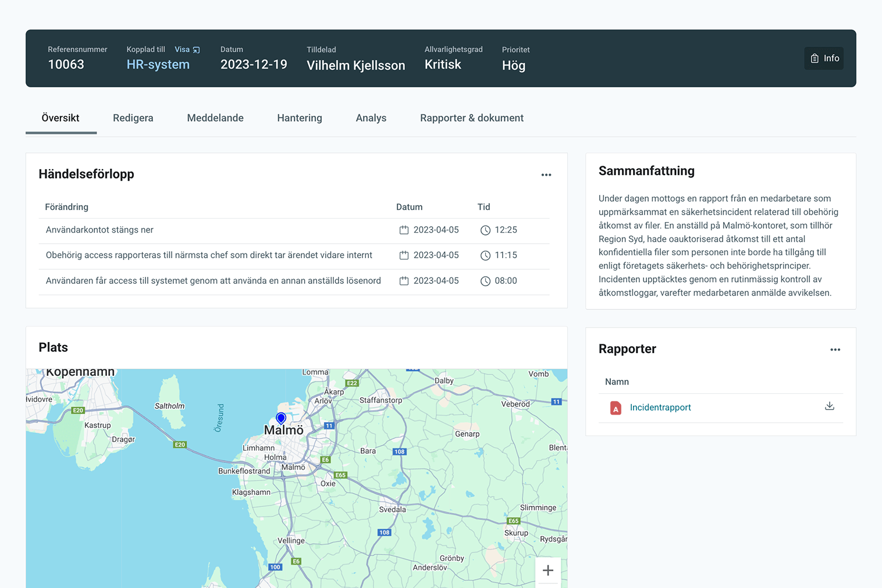This screenshot has width=882, height=588.
Task: Select the Analys tab
Action: click(x=371, y=118)
